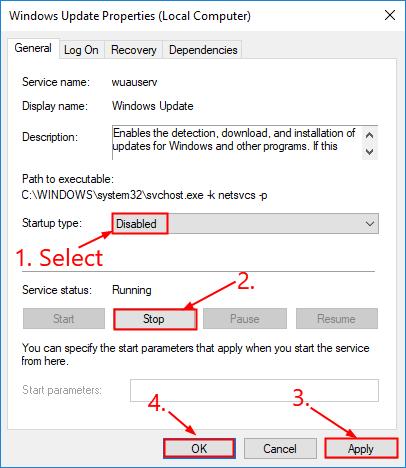
Task: Focus the Start parameters input field
Action: (x=254, y=390)
